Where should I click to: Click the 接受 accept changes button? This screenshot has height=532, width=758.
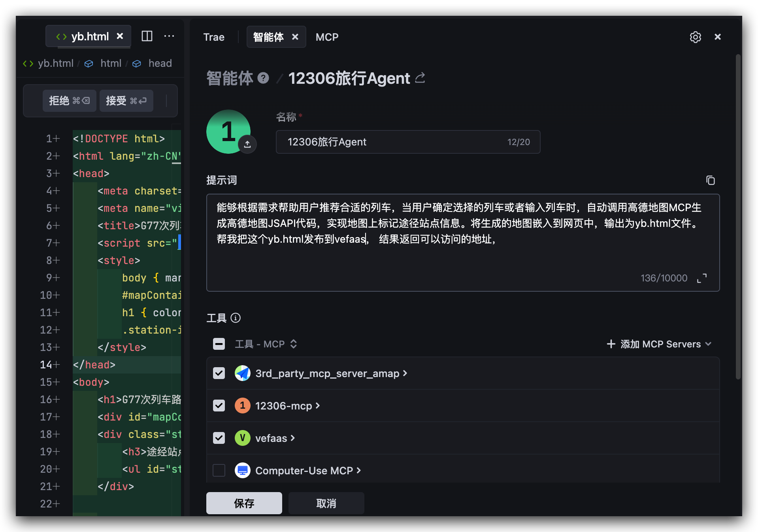[126, 101]
